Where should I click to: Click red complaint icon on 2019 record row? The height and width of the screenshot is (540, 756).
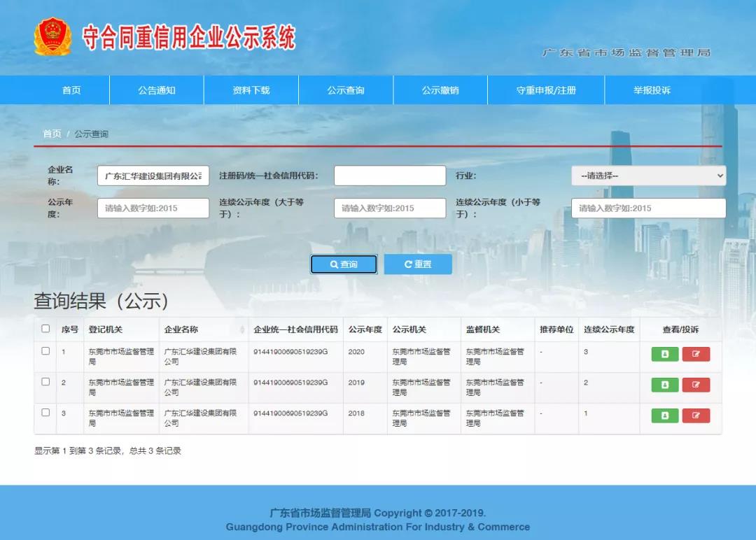696,385
